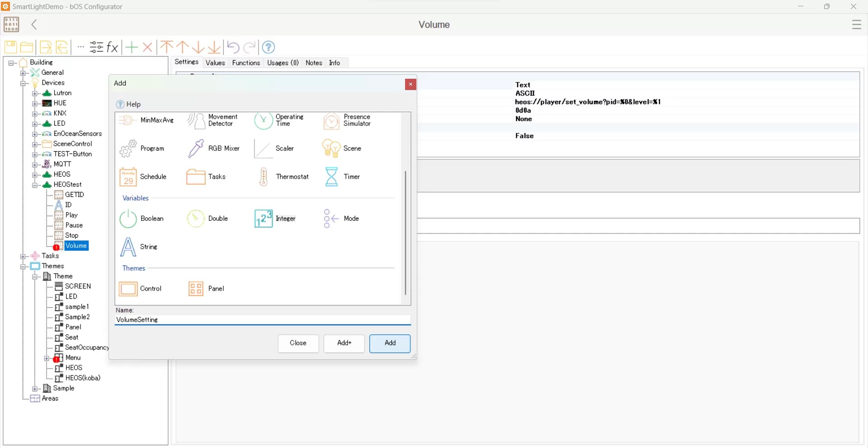Image resolution: width=868 pixels, height=448 pixels.
Task: Select the Volume tree item
Action: point(76,246)
